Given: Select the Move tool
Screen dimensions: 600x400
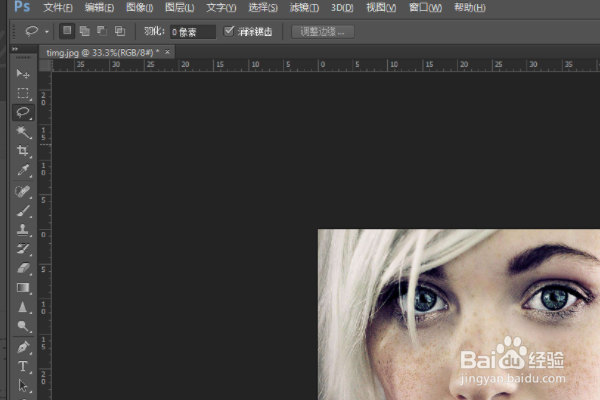Looking at the screenshot, I should pos(23,73).
